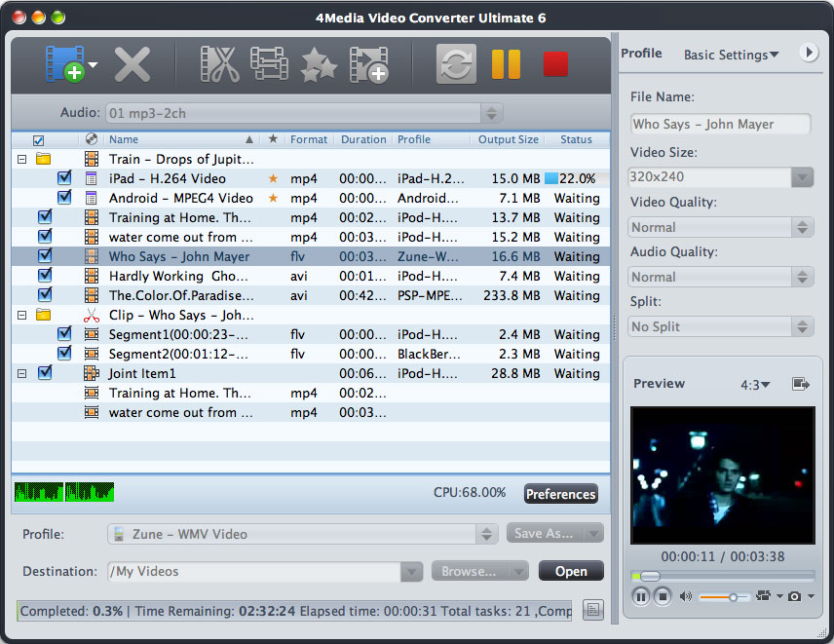834x644 pixels.
Task: Toggle the Joint Item1 checkbox
Action: tap(44, 373)
